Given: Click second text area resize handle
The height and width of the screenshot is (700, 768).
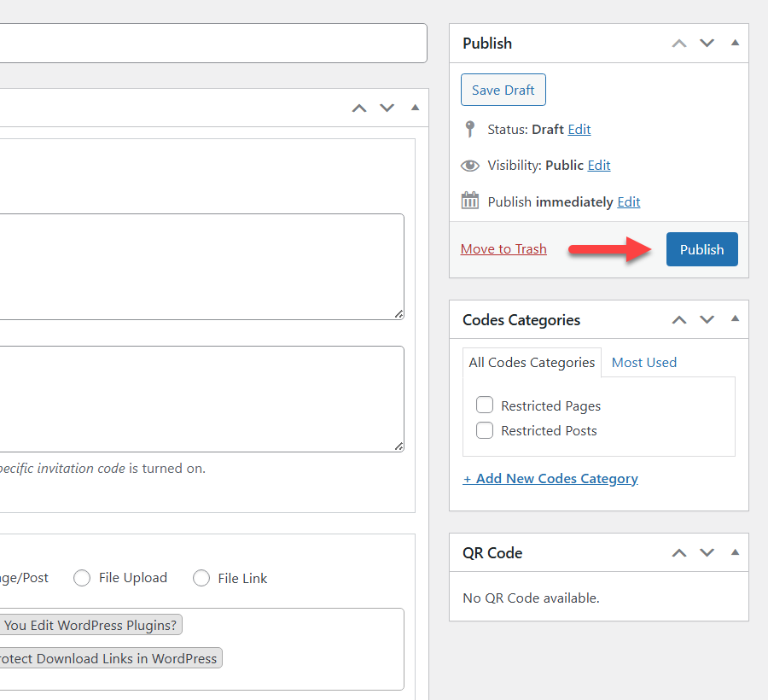Looking at the screenshot, I should point(399,446).
